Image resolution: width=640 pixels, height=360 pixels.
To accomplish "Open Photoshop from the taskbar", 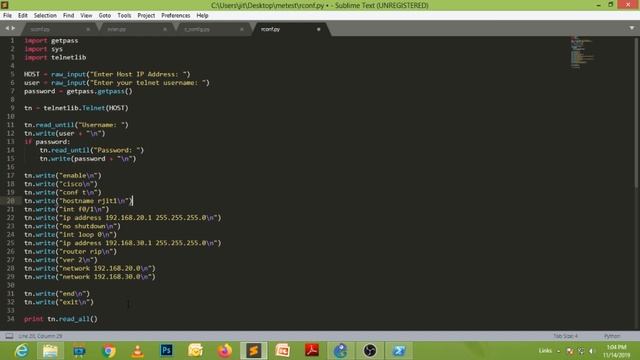I will point(167,351).
